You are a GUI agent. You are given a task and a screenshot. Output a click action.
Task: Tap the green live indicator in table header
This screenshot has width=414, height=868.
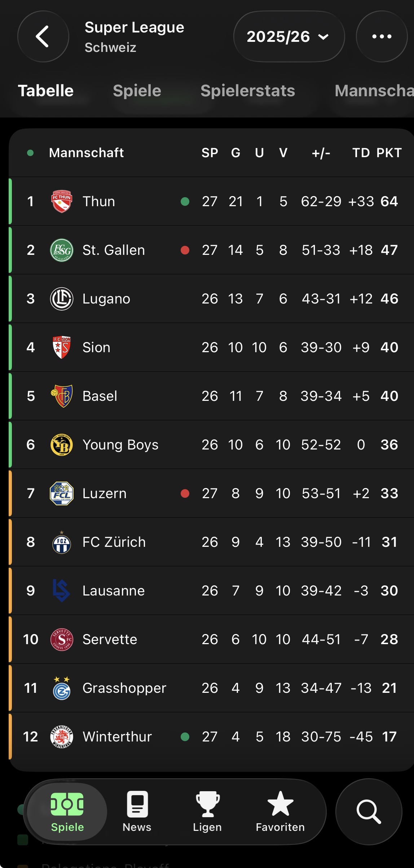click(31, 153)
